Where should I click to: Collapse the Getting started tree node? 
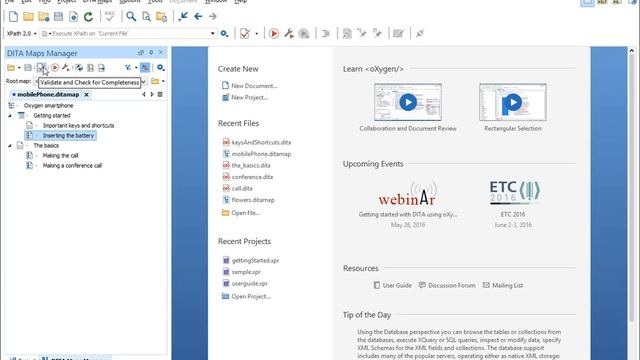pyautogui.click(x=10, y=116)
